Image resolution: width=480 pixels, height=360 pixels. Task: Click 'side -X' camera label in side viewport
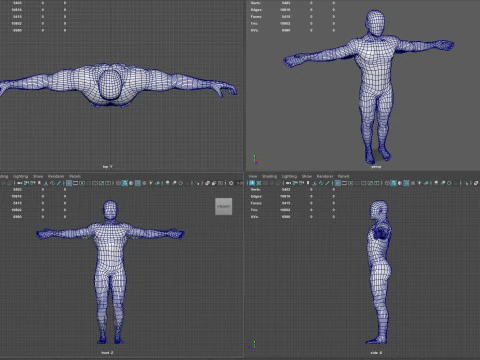pos(376,352)
